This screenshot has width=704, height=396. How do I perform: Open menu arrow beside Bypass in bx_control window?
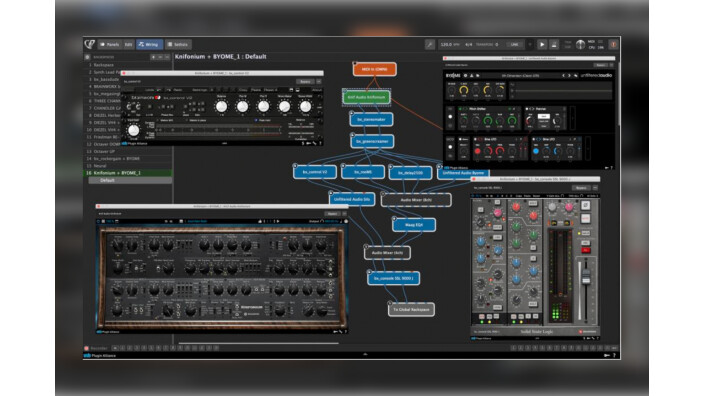click(x=319, y=82)
